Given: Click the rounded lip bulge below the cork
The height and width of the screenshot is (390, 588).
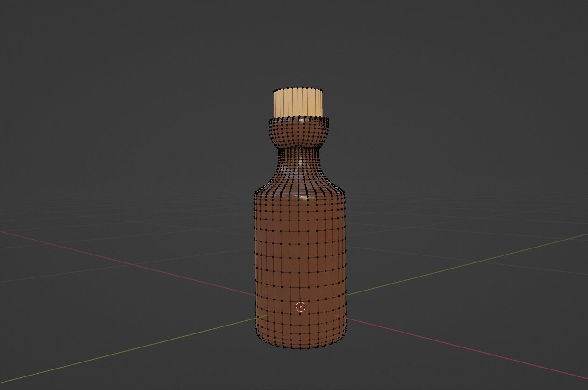Looking at the screenshot, I should click(298, 133).
